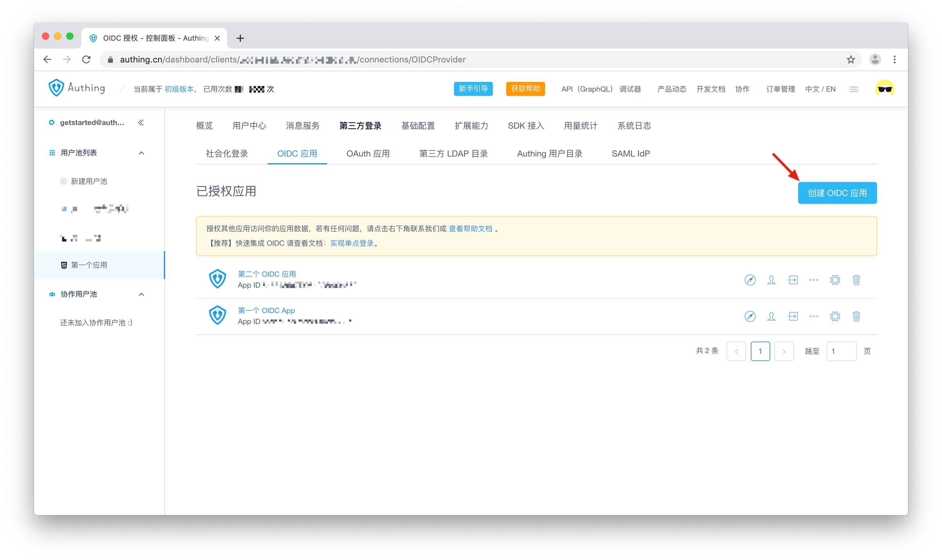The width and height of the screenshot is (942, 560).
Task: Open more options dots for 第一个 OIDC App
Action: click(x=814, y=316)
